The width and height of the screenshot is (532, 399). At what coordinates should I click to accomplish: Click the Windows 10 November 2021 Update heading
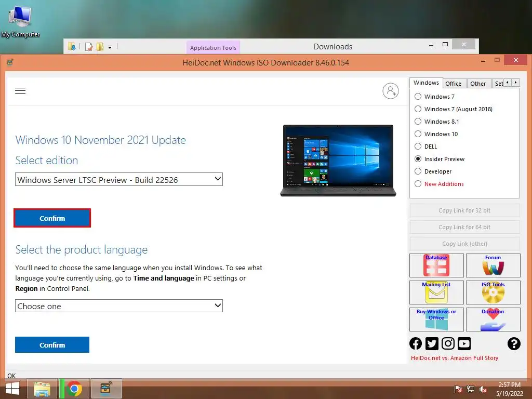100,140
